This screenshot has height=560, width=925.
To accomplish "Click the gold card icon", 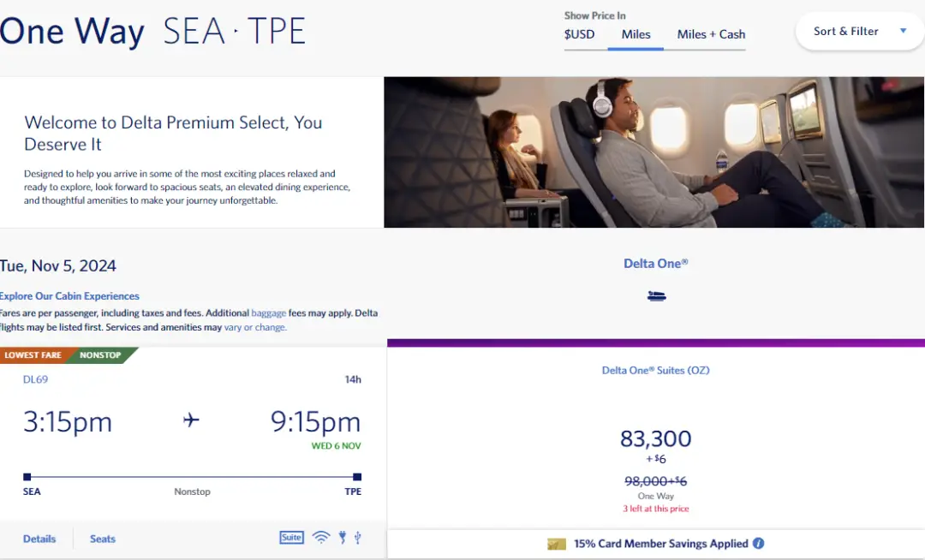I will [557, 544].
